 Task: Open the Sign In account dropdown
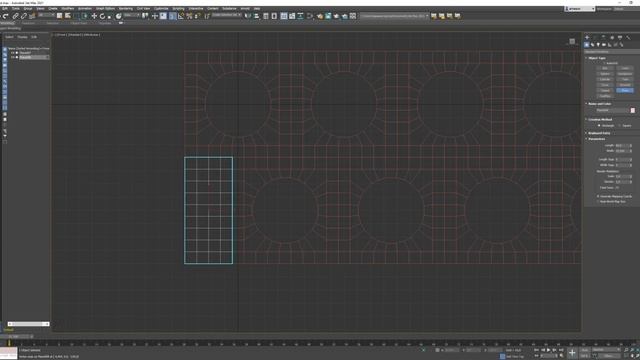(580, 9)
